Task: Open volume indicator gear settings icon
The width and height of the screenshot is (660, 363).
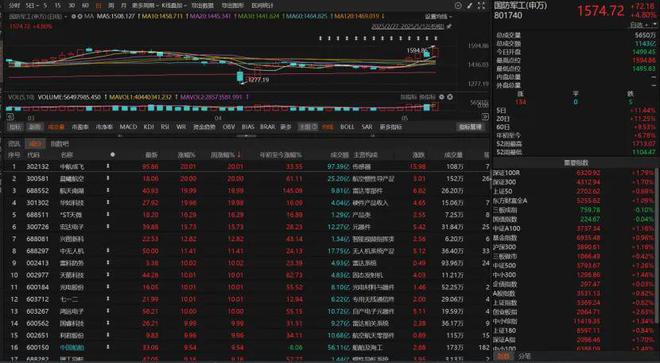Action: coord(442,97)
